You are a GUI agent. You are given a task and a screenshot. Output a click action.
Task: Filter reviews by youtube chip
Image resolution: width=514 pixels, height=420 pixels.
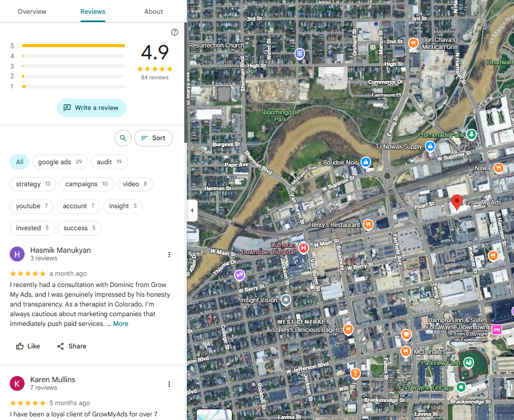point(32,206)
